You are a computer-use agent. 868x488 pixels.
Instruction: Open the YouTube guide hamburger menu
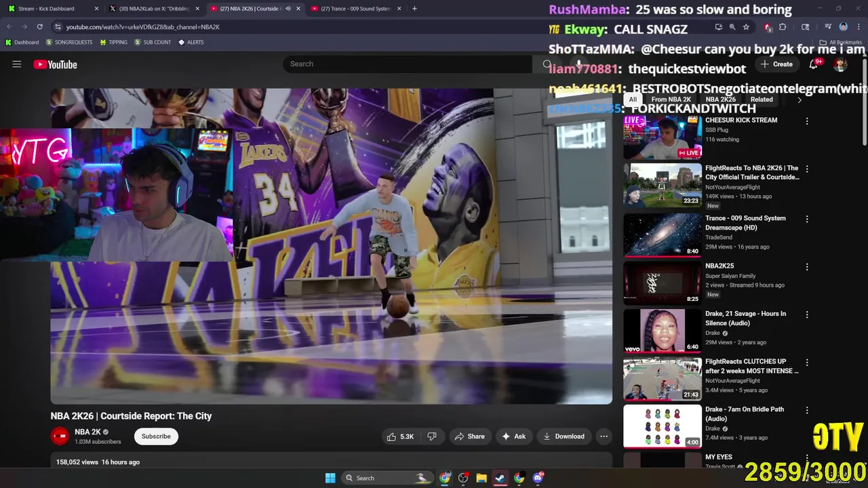(17, 64)
